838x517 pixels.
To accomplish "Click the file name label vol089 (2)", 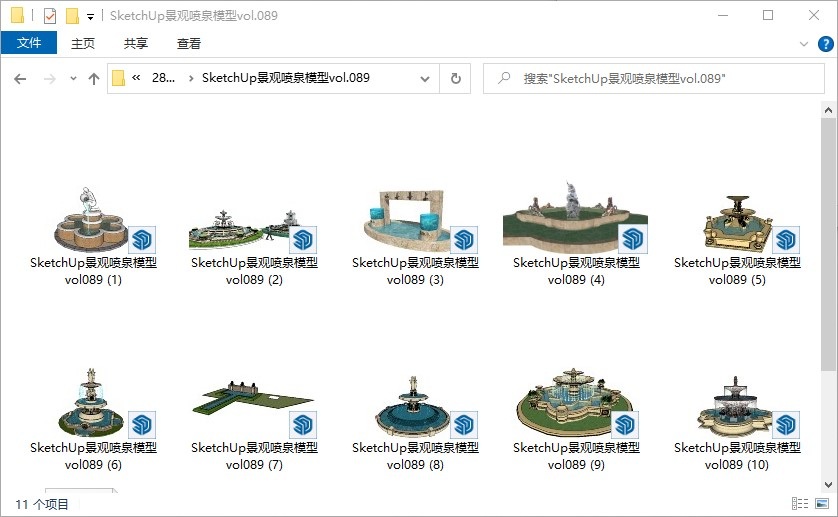I will point(254,271).
